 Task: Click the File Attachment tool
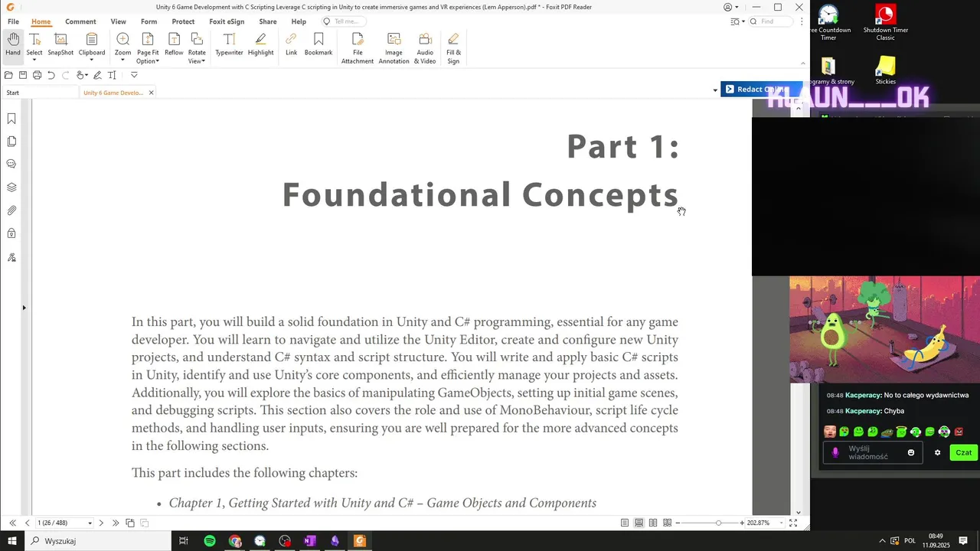358,48
